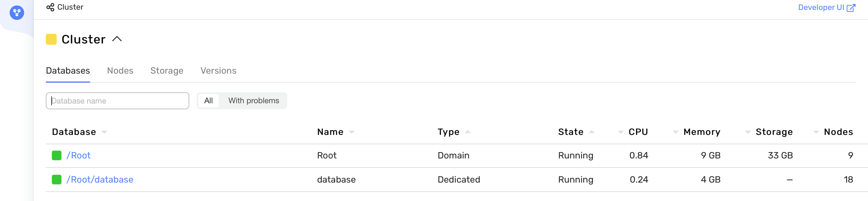Open the Database column filter dropdown
Screen dimensions: 868x201
105,132
